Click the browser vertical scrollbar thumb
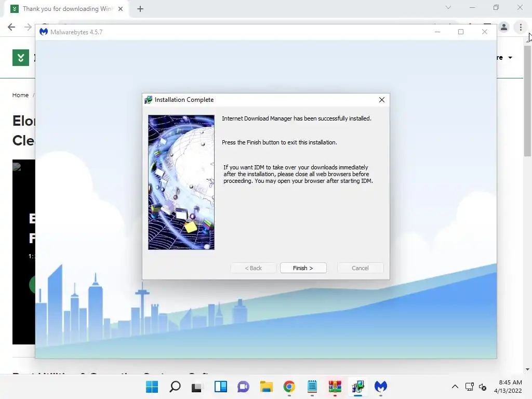 pos(527,101)
